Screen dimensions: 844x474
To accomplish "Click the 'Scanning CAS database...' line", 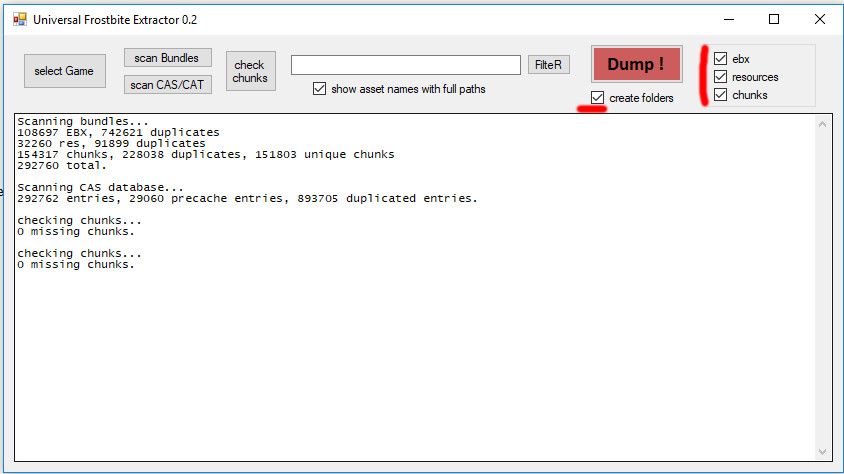I will click(x=101, y=187).
